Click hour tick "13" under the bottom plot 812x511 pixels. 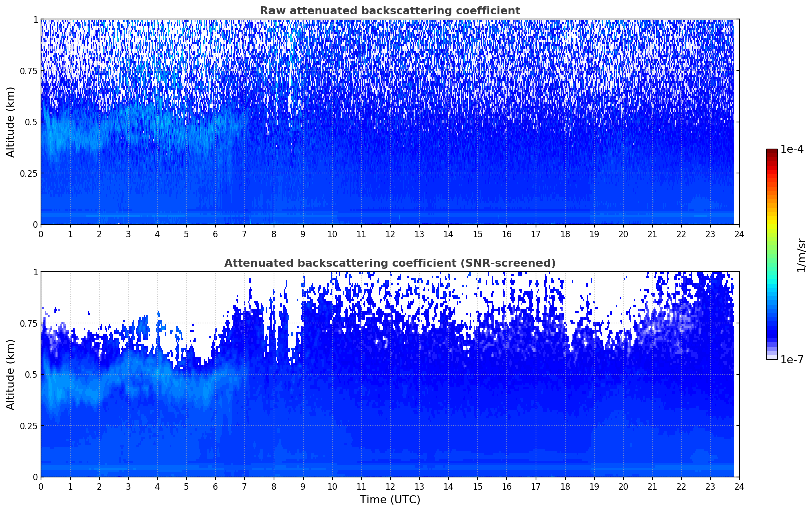(419, 486)
